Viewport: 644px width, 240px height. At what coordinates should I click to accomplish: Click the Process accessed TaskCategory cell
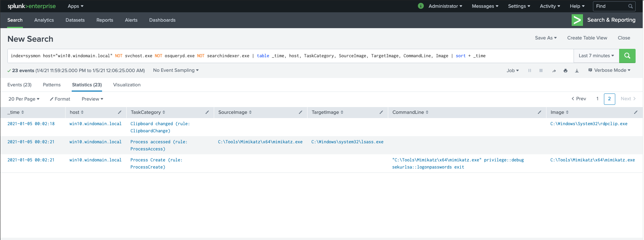(x=159, y=145)
